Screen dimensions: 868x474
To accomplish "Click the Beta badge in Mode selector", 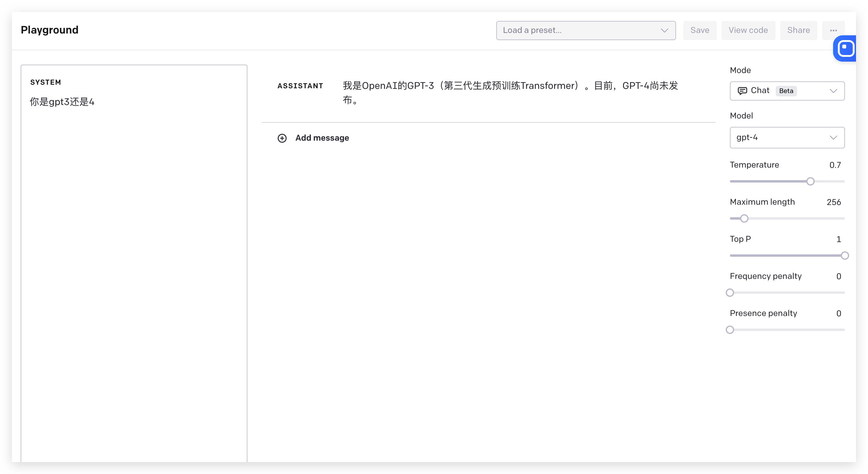I will 786,91.
